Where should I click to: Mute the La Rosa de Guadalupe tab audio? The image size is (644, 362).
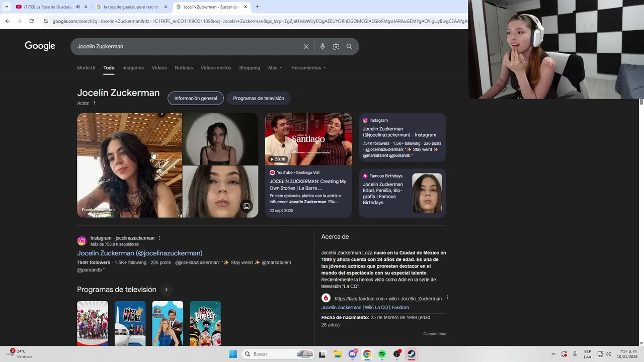(x=77, y=7)
